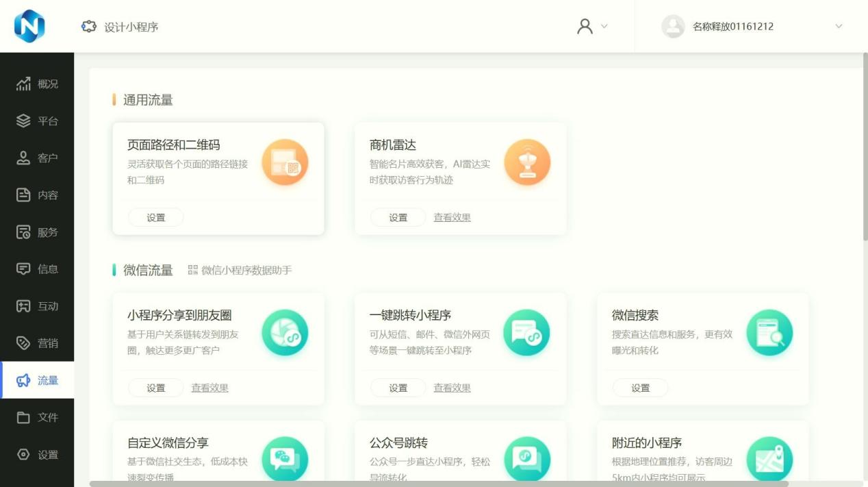Click the app logo in top-left corner
Screen dimensions: 868x487
[x=29, y=26]
